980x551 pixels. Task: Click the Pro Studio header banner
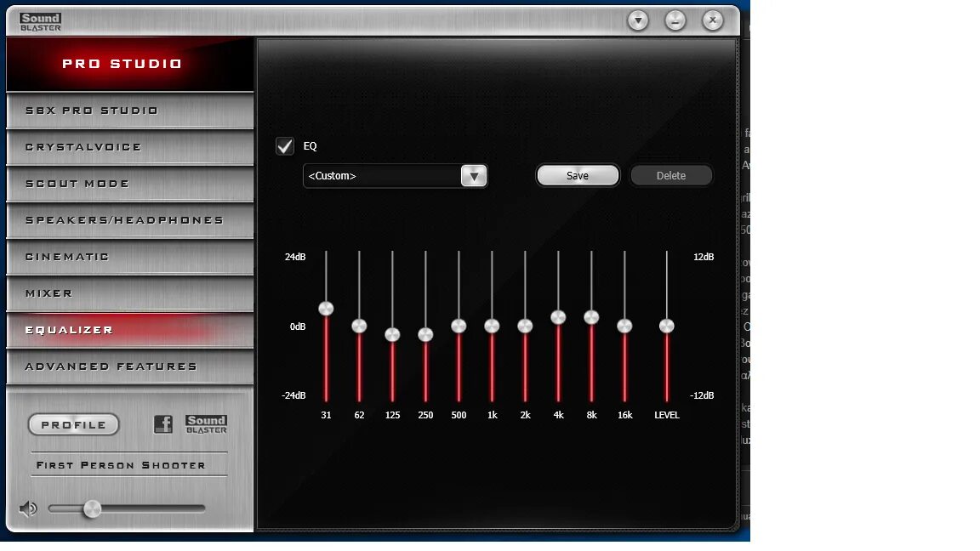pos(130,64)
